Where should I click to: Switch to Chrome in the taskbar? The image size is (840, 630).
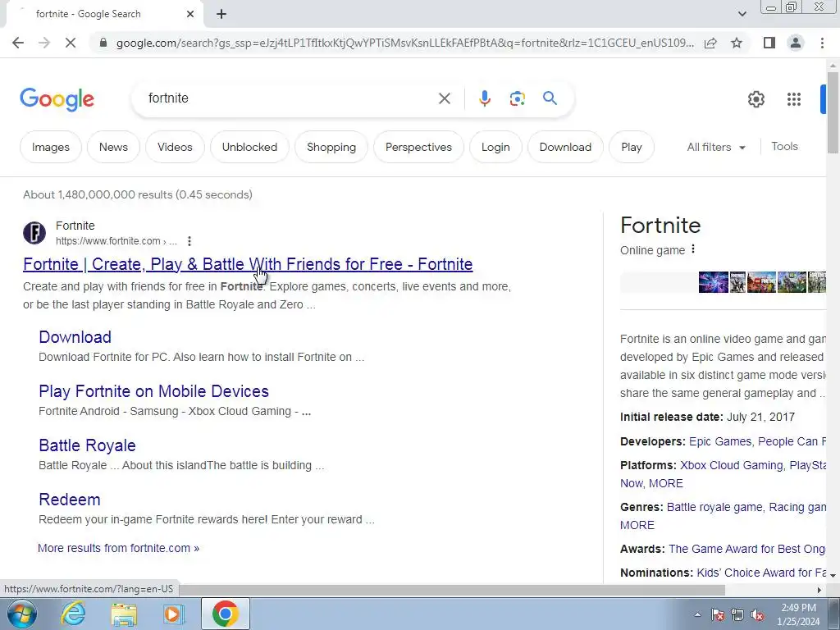tap(225, 614)
